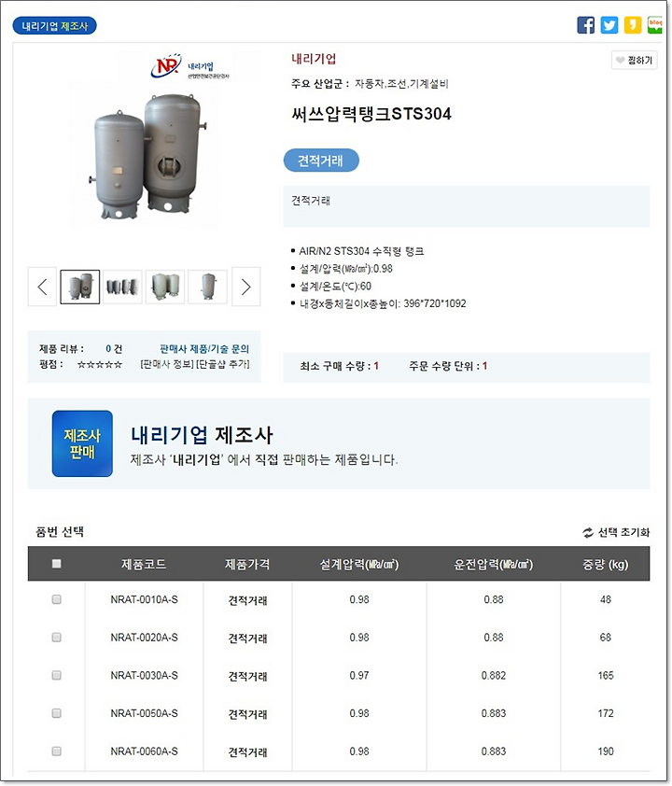Share via the yellow KakaoStory icon
Viewport: 672px width, 786px height.
click(x=633, y=25)
